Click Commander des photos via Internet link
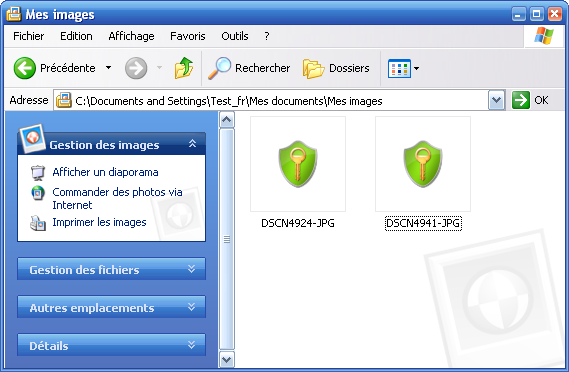This screenshot has width=569, height=372. click(x=117, y=198)
